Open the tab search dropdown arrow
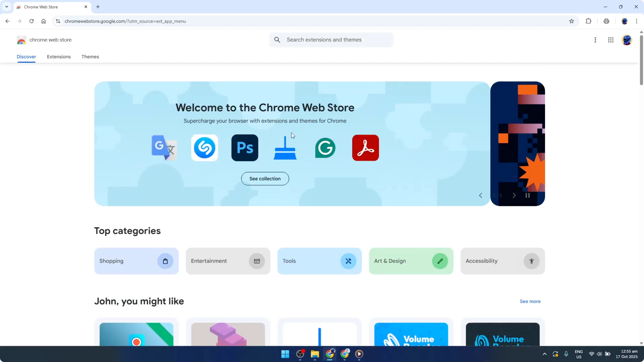The image size is (644, 362). (7, 7)
